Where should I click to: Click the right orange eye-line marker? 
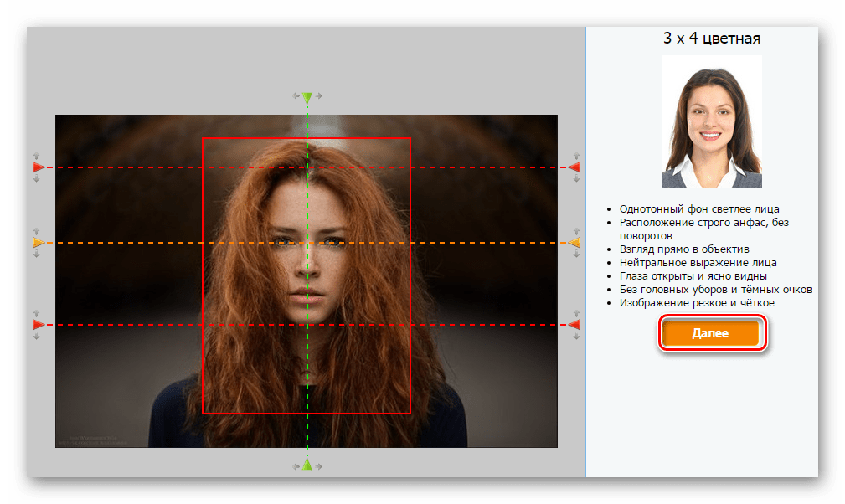click(x=574, y=243)
